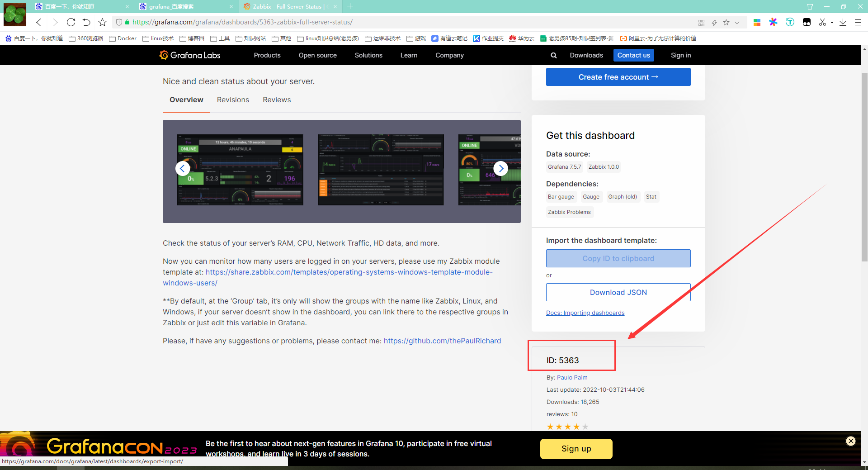
Task: Bookmark page with star beside reload
Action: pyautogui.click(x=103, y=22)
